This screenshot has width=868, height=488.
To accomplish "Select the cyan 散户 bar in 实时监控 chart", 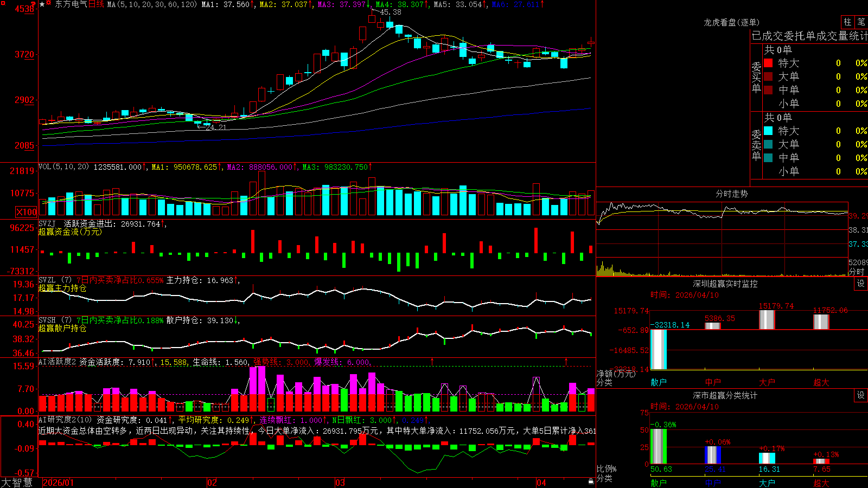I will click(x=659, y=350).
